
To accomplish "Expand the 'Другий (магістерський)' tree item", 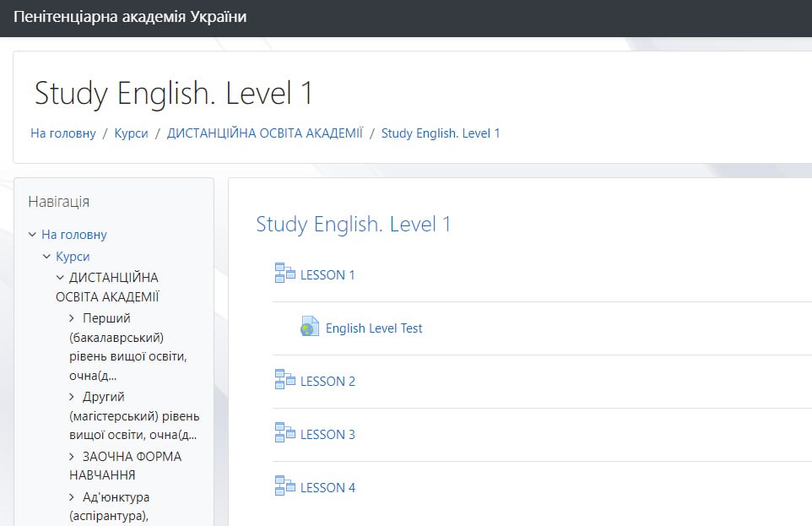I will point(73,396).
